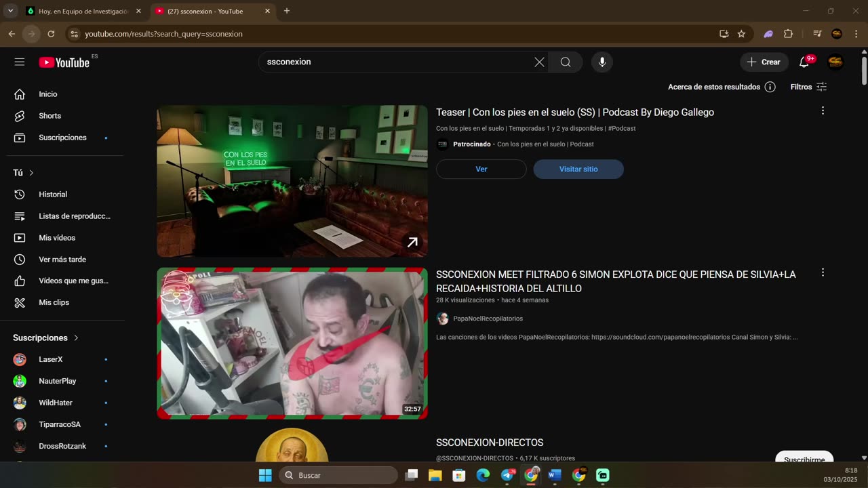The height and width of the screenshot is (488, 868).
Task: Open the SSCONEXION MEET FILTRADO 6 video title
Action: pos(616,281)
